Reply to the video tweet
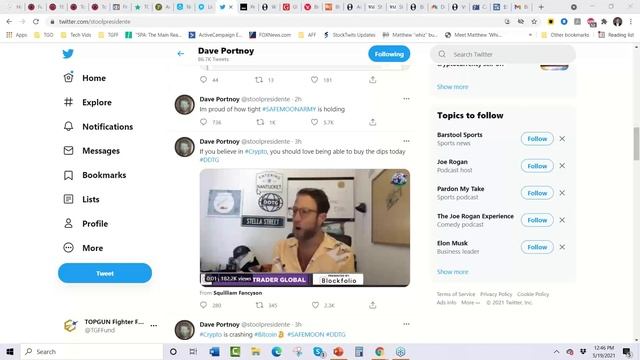The image size is (640, 360). coord(204,305)
